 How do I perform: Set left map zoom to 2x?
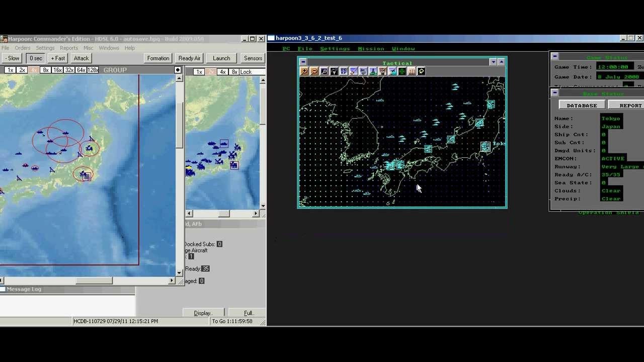coord(22,70)
